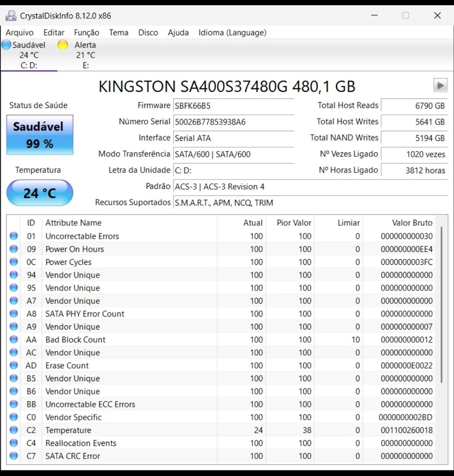Image resolution: width=454 pixels, height=476 pixels.
Task: Click the Limiar column header
Action: [x=339, y=223]
